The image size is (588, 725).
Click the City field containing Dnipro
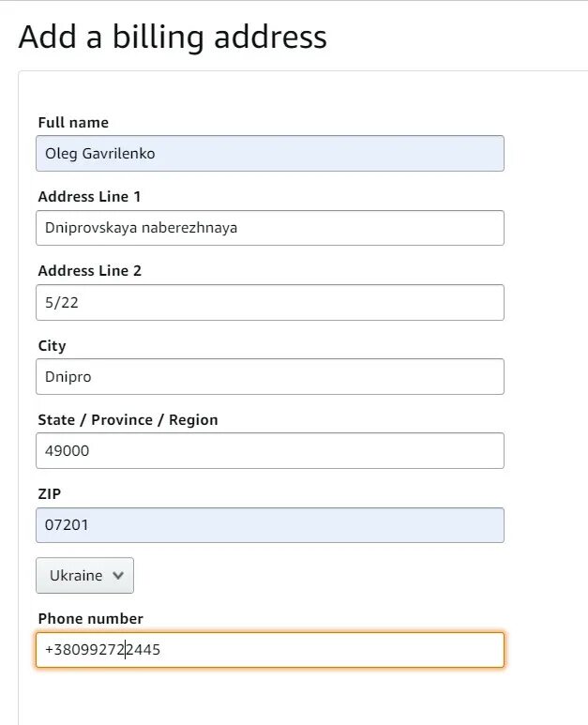coord(270,376)
